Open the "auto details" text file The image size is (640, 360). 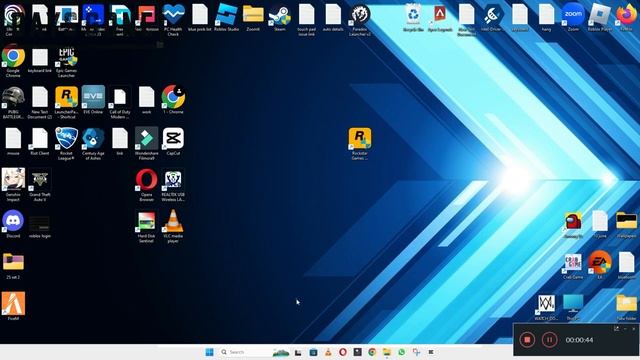click(333, 15)
